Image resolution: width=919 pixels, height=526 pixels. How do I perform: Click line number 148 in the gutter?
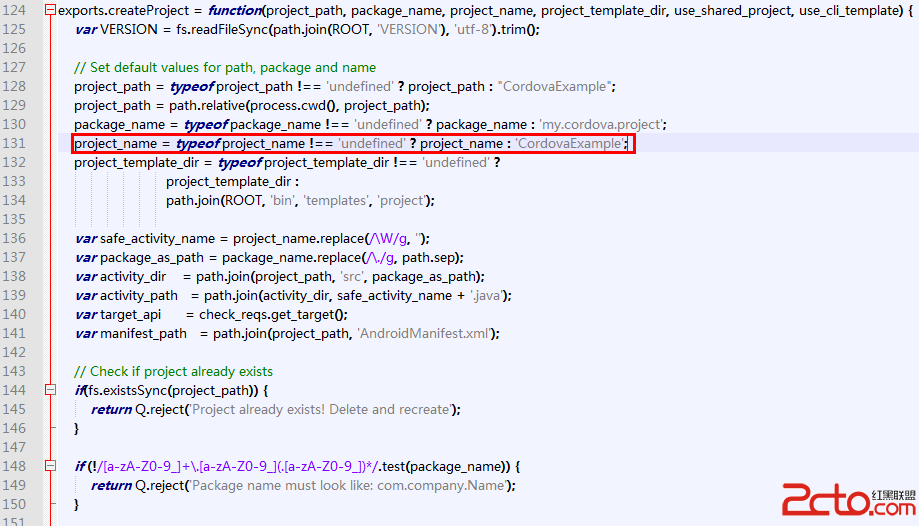14,466
